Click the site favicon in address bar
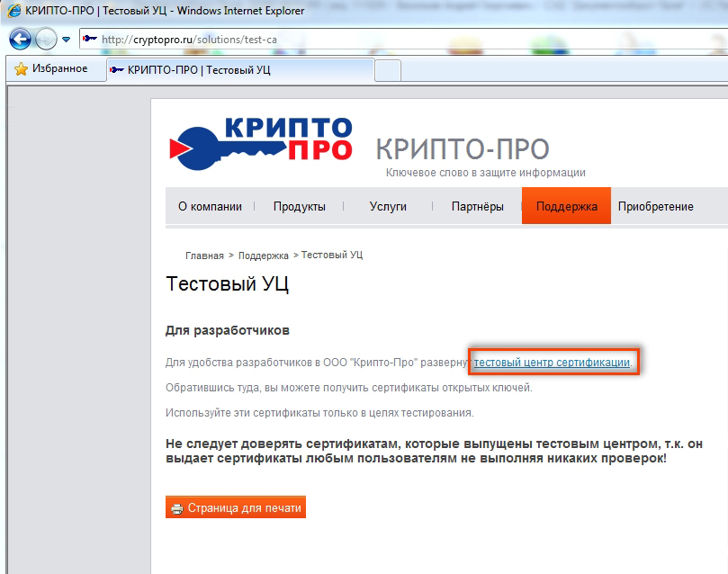Screen dimensions: 728x574 (90, 39)
